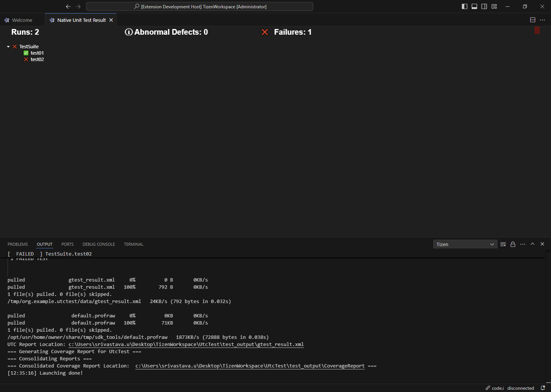Toggle the bottom panel layout icon
The height and width of the screenshot is (392, 551).
point(474,6)
